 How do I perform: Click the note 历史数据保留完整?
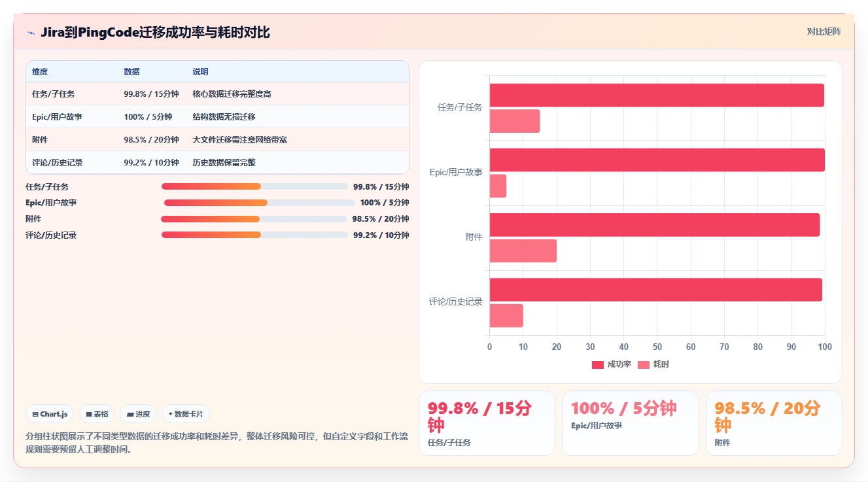pyautogui.click(x=224, y=163)
